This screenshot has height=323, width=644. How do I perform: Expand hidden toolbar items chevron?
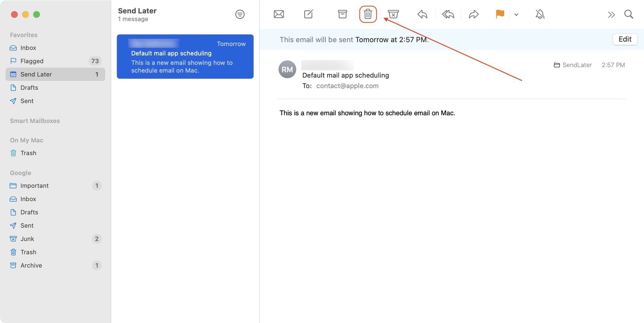tap(611, 14)
